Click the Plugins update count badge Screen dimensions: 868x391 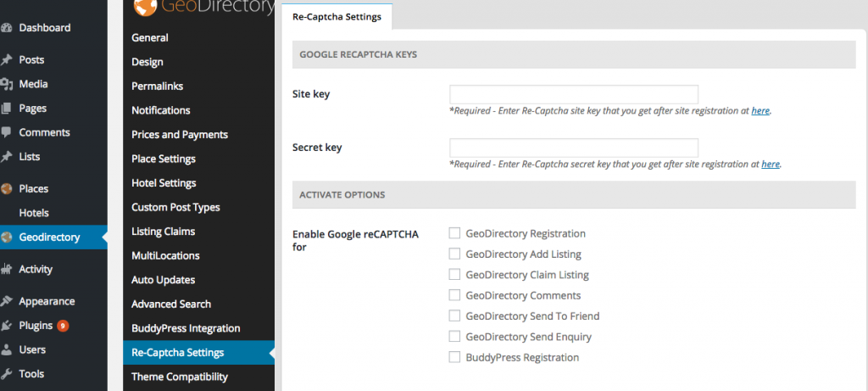[63, 326]
